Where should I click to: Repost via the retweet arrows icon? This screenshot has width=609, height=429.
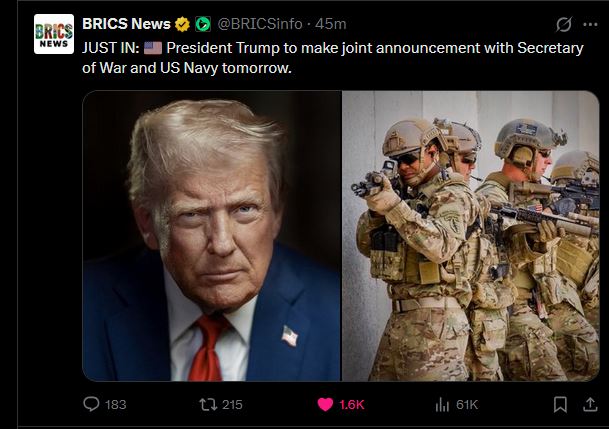[209, 405]
